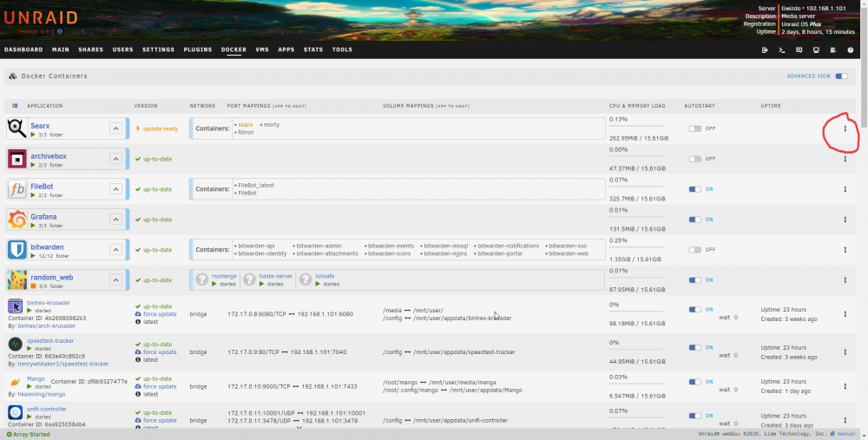Collapse the archivebox folder chevron
The image size is (868, 440).
115,159
